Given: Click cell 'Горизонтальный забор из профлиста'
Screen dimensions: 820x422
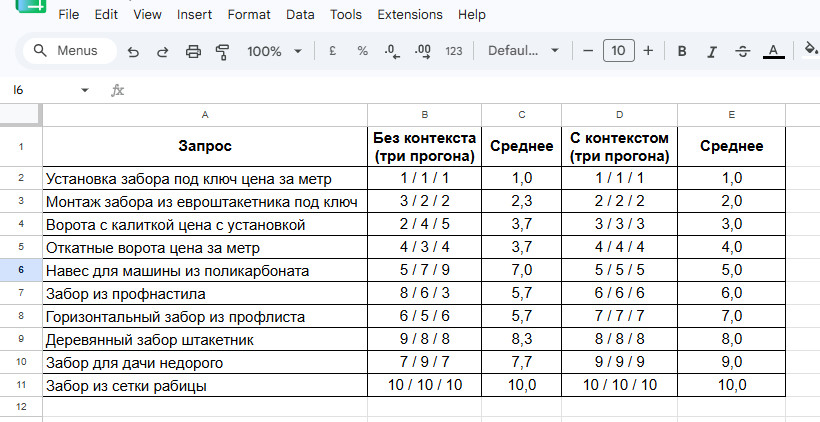Looking at the screenshot, I should click(205, 316).
